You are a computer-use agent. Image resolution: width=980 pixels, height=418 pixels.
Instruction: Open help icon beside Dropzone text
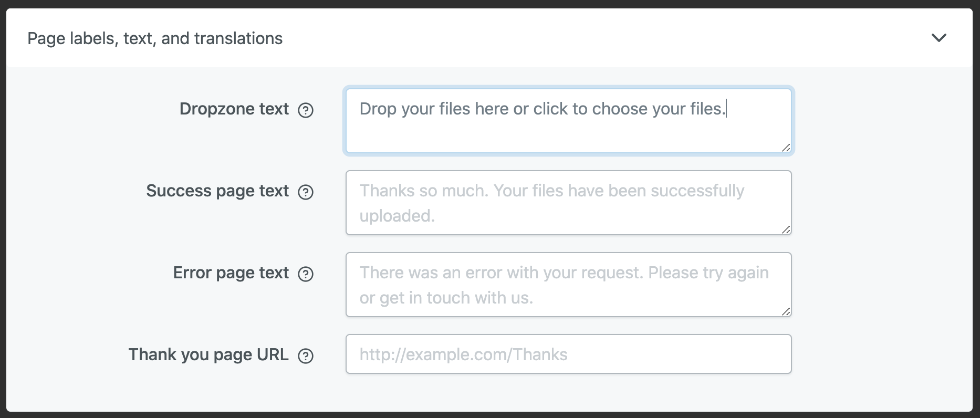pos(306,110)
